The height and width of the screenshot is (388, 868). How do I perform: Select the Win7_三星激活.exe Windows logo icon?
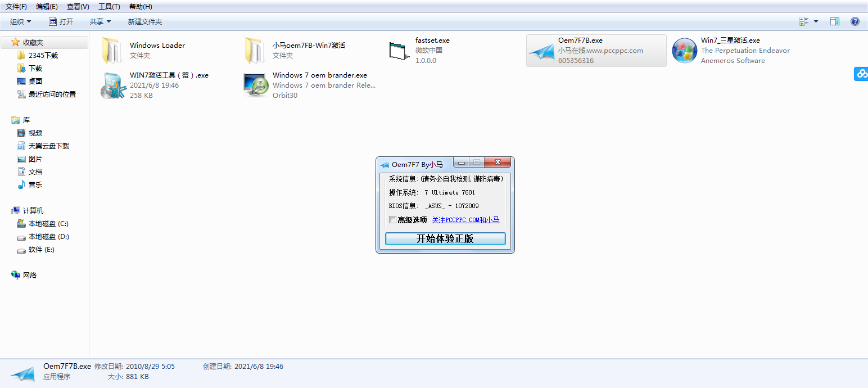685,51
